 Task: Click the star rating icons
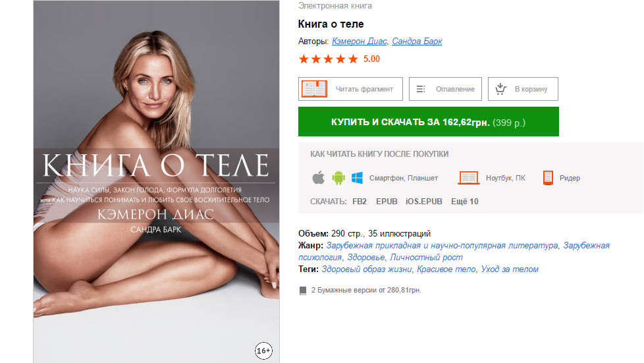(328, 59)
